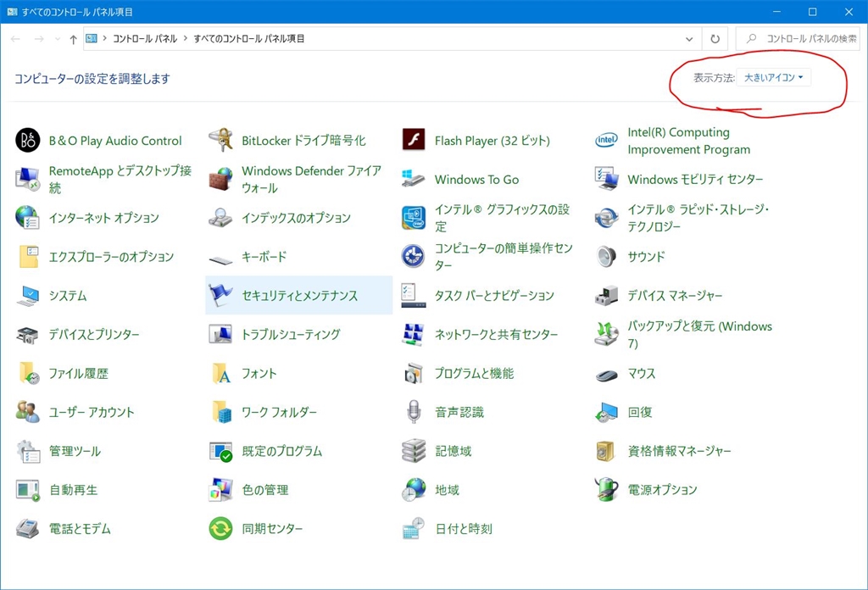Open the Windows Defender firewall icon
The image size is (868, 590).
(x=220, y=179)
